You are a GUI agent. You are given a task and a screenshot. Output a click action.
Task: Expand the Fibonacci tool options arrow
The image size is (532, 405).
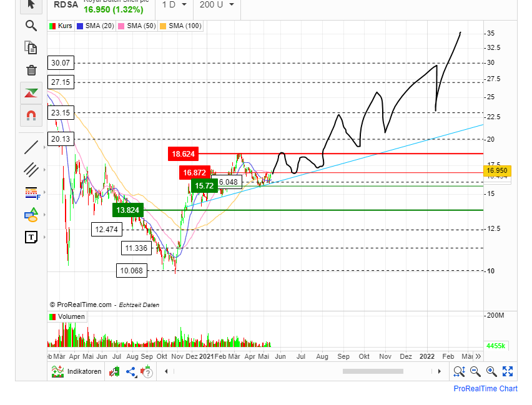coord(44,193)
